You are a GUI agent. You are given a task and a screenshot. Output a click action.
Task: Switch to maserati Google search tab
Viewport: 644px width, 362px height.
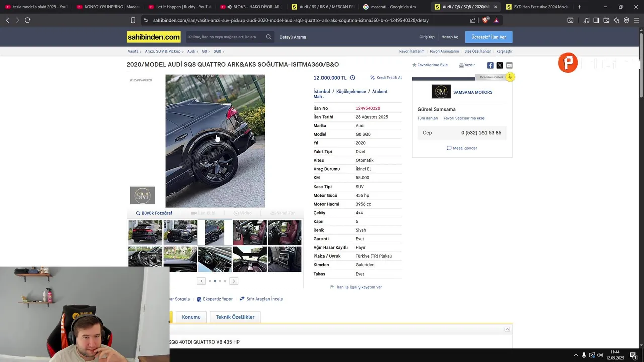pos(395,7)
